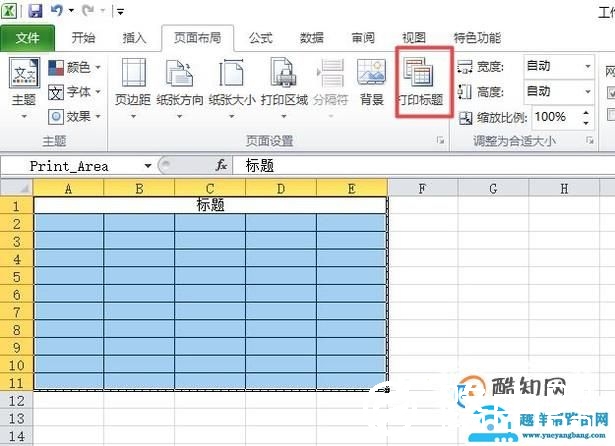
Task: Select column C header
Action: [210, 189]
